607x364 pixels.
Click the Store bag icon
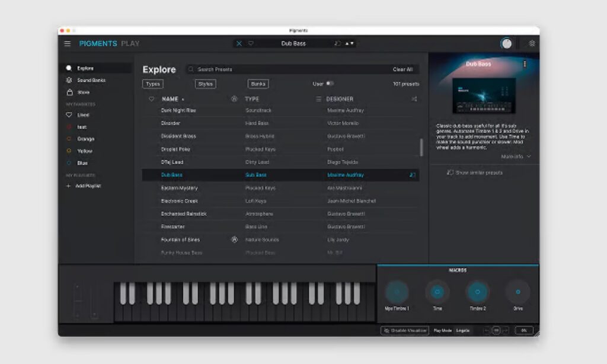[70, 92]
